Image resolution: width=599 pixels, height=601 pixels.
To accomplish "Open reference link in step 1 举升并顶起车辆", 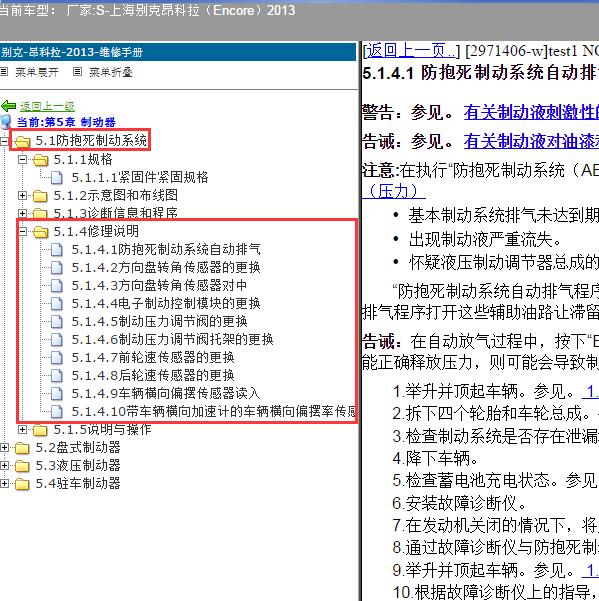I will (590, 391).
